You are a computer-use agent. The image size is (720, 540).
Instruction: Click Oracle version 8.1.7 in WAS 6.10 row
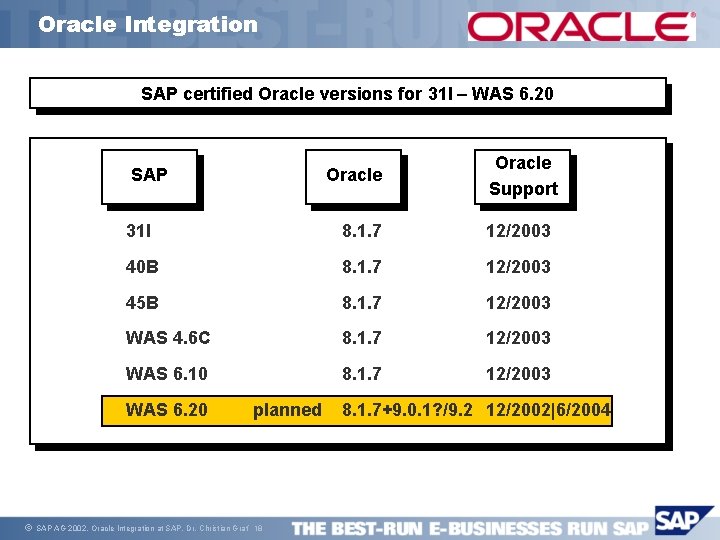point(361,373)
